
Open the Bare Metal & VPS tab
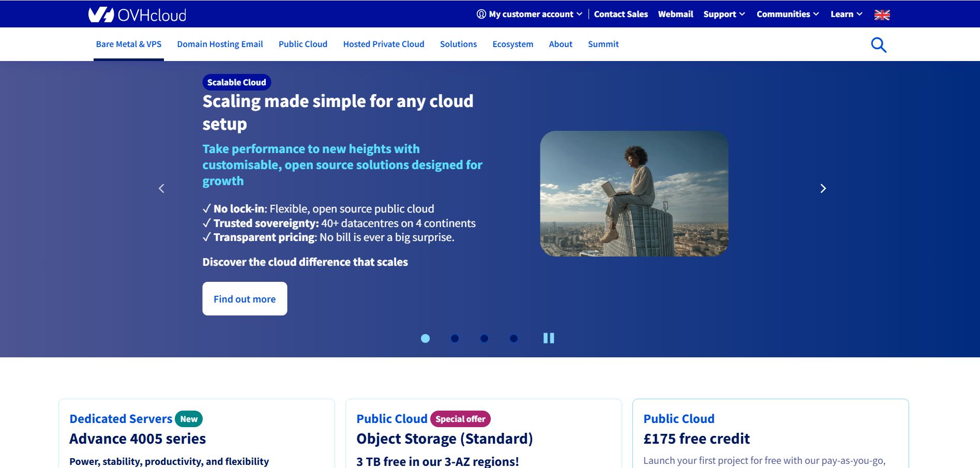tap(128, 44)
